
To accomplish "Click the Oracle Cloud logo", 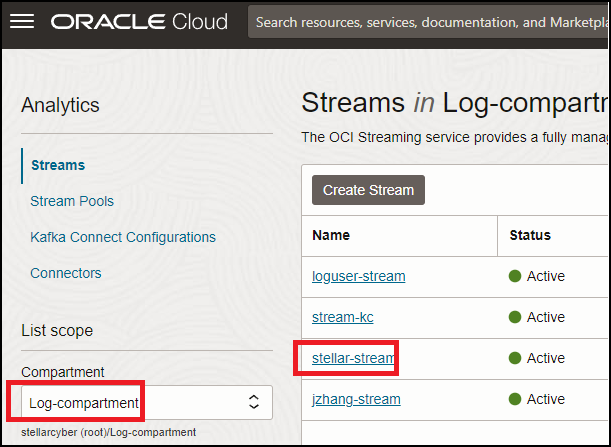I will (139, 21).
